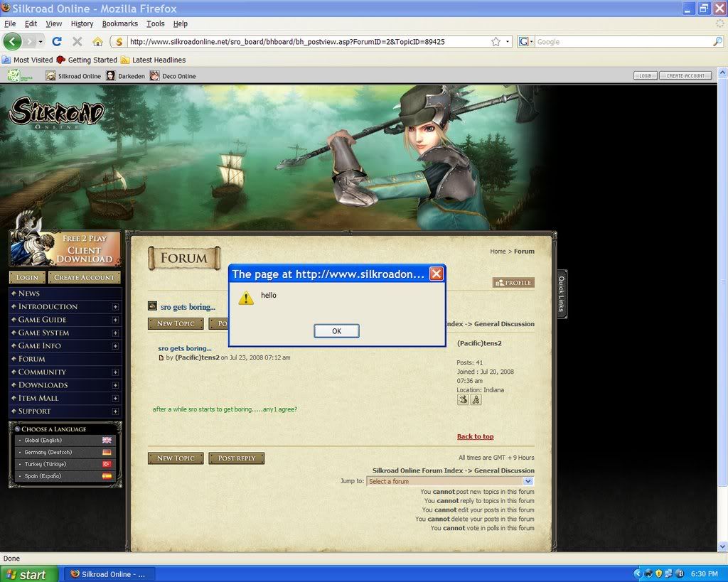Click the Latest Headlines feed icon
The image size is (728, 582).
pos(125,60)
